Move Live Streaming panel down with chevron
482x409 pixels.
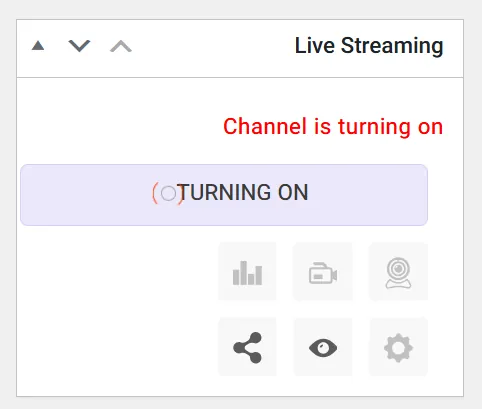tap(79, 46)
